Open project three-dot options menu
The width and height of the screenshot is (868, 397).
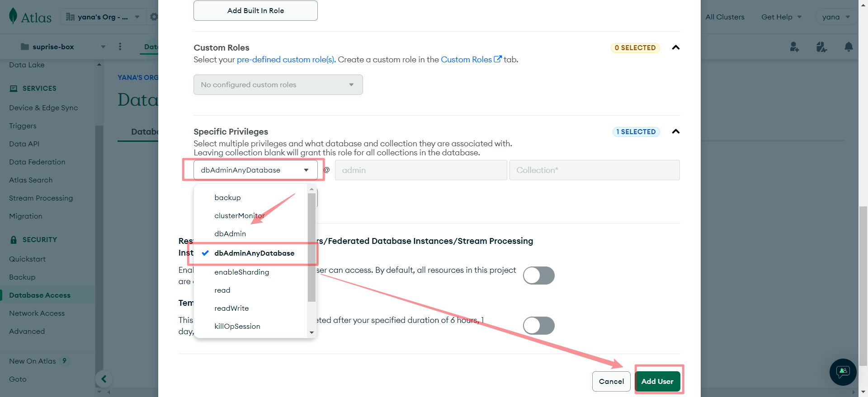(x=120, y=47)
